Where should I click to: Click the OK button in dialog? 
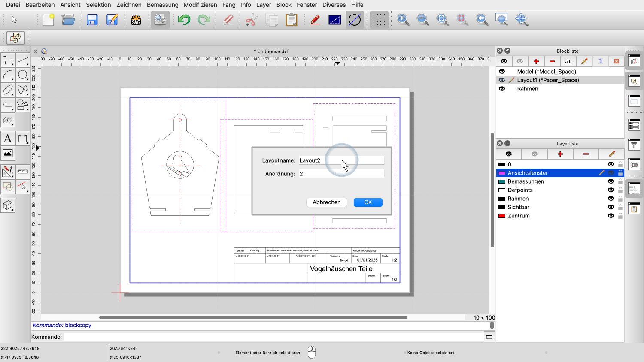(368, 202)
